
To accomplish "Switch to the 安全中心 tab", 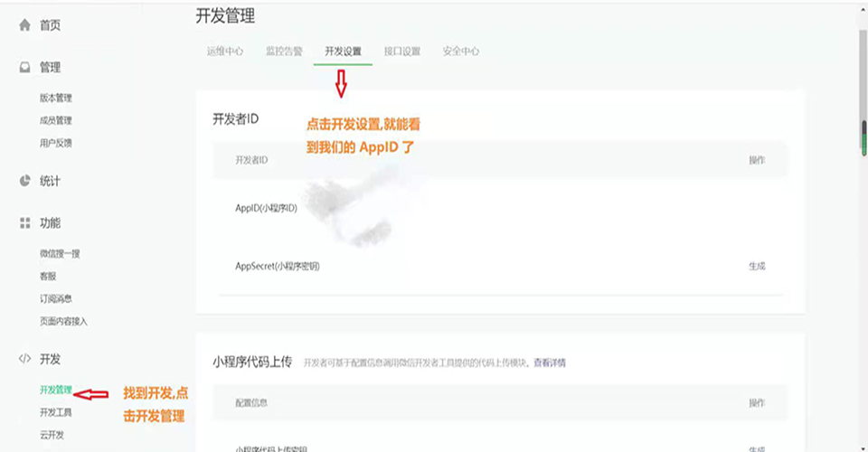I will pyautogui.click(x=460, y=52).
